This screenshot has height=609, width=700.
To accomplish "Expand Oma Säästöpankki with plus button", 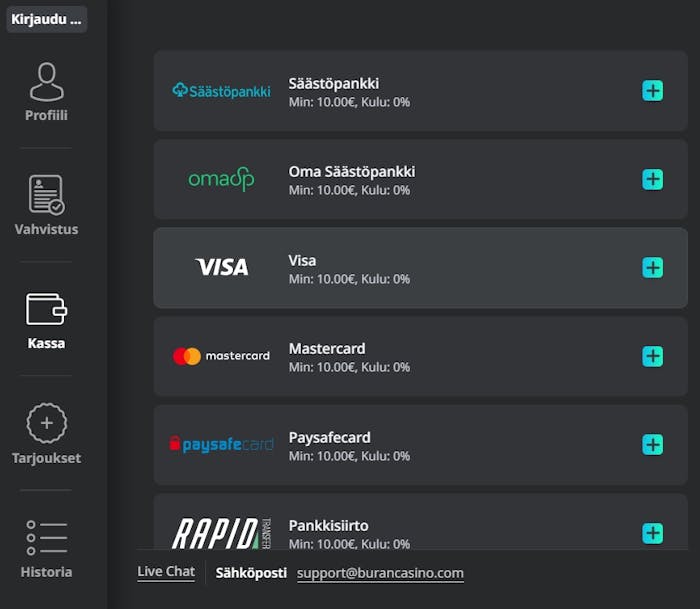I will (x=652, y=179).
